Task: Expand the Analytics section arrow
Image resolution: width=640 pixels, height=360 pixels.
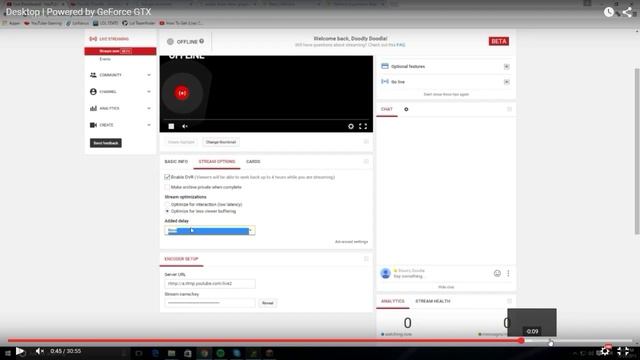Action: (x=149, y=109)
